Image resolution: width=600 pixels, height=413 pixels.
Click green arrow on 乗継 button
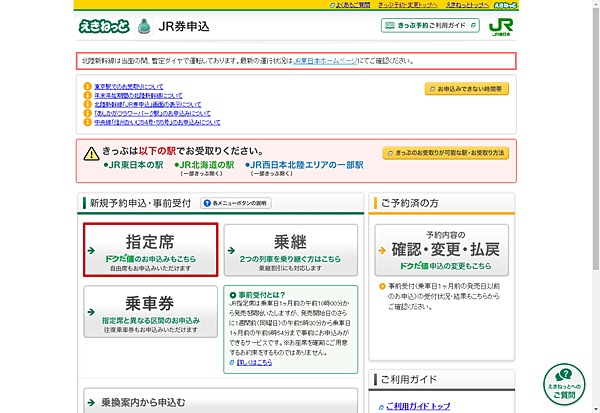click(x=231, y=251)
